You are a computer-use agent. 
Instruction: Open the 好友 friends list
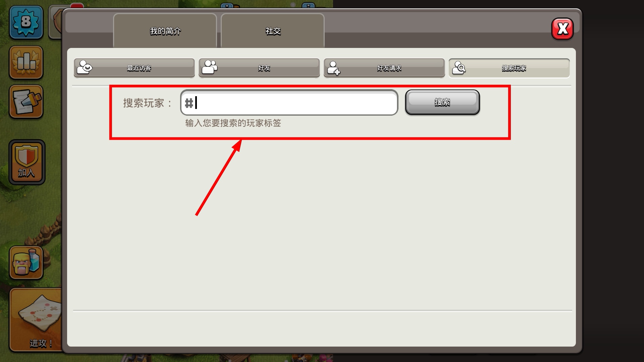(x=259, y=68)
